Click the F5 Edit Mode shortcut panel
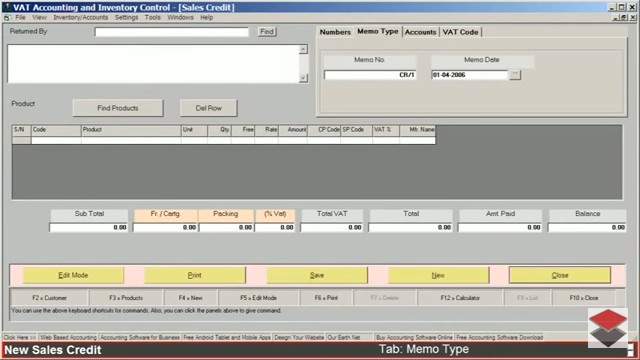640x360 pixels. [258, 298]
